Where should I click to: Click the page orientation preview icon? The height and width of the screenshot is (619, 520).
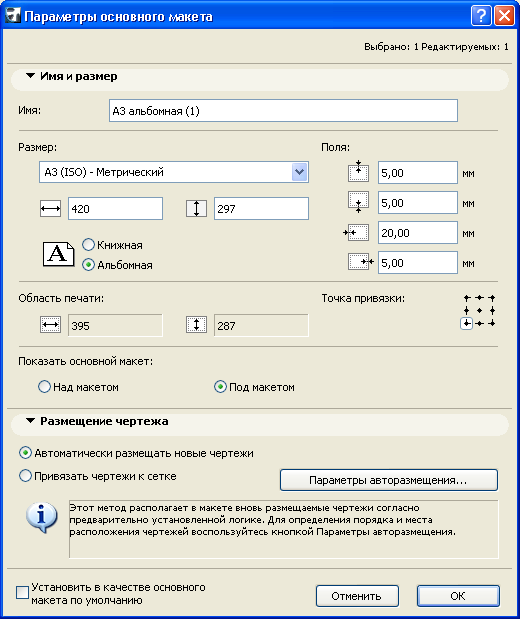tap(58, 254)
